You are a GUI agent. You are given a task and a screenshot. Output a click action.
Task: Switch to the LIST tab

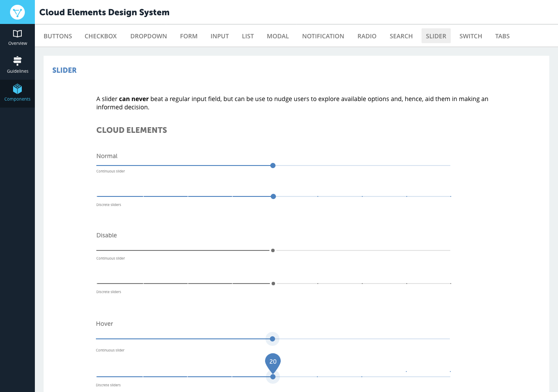point(248,36)
